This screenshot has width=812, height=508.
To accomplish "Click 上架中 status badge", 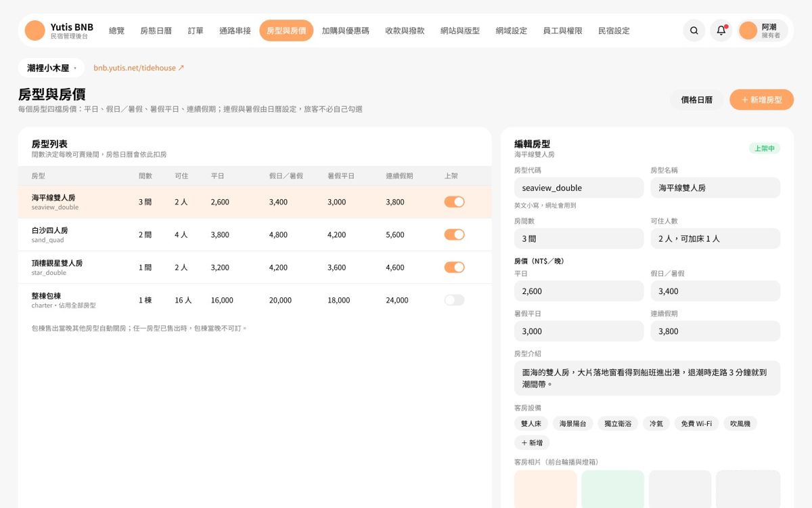I will (x=764, y=148).
